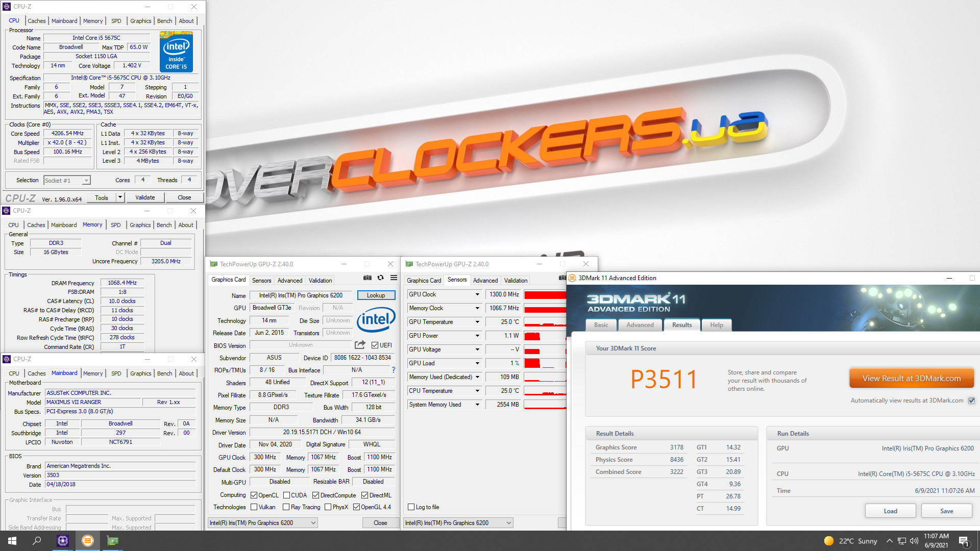Expand the System Memory Used dropdown

pos(477,405)
